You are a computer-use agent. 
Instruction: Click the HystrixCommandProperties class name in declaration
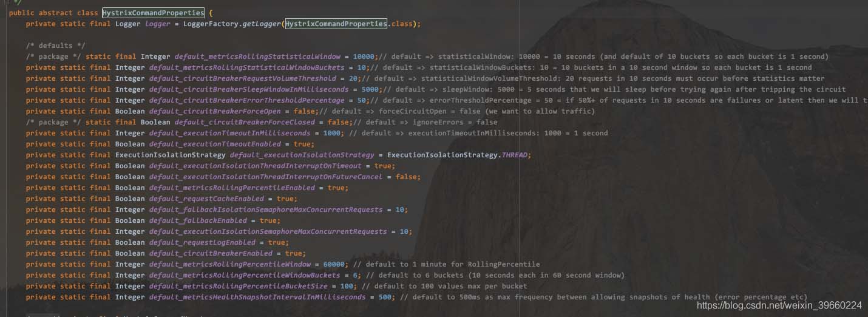[x=153, y=13]
